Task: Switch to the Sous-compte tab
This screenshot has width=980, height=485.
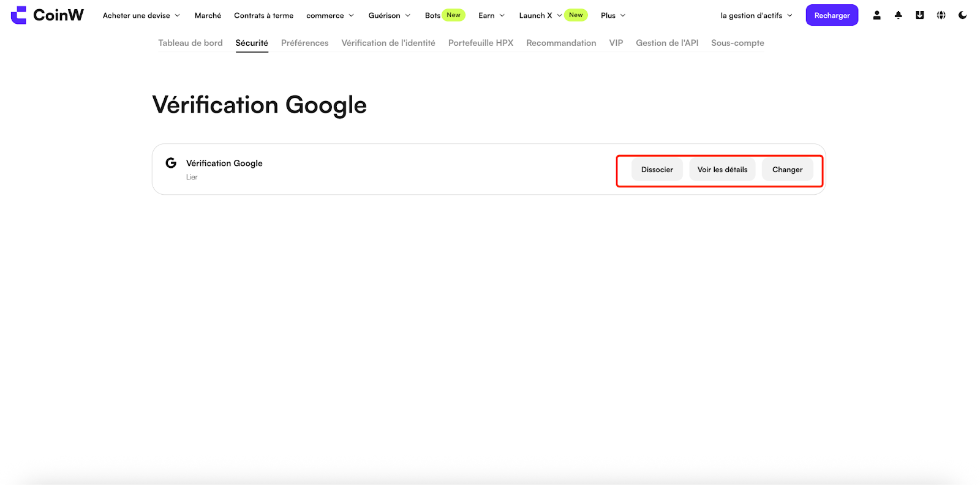Action: tap(737, 43)
